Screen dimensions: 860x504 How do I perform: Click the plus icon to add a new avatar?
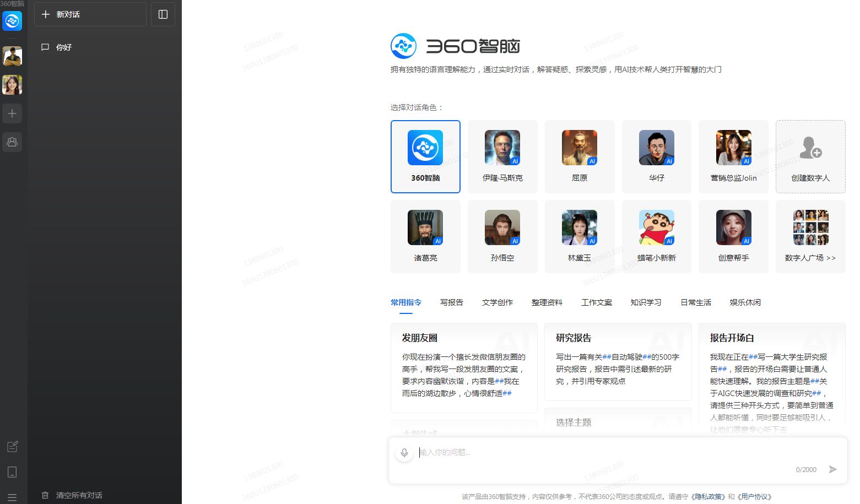pos(12,113)
